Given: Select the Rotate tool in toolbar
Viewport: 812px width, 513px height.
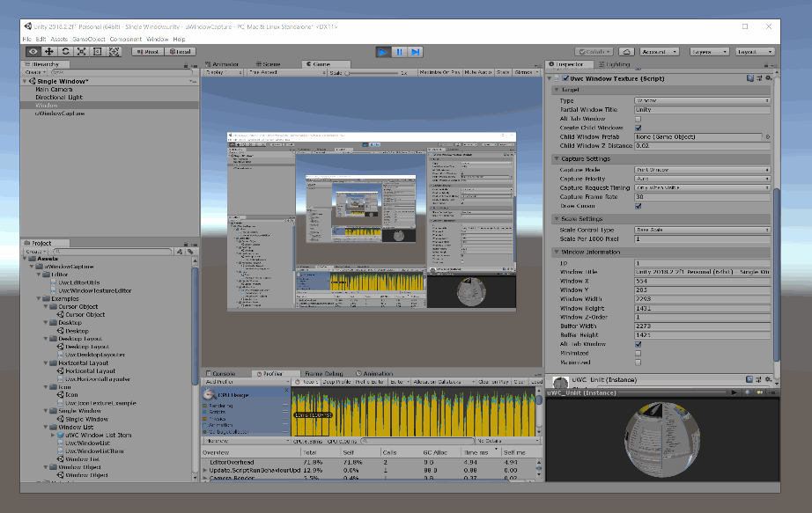Looking at the screenshot, I should 65,51.
